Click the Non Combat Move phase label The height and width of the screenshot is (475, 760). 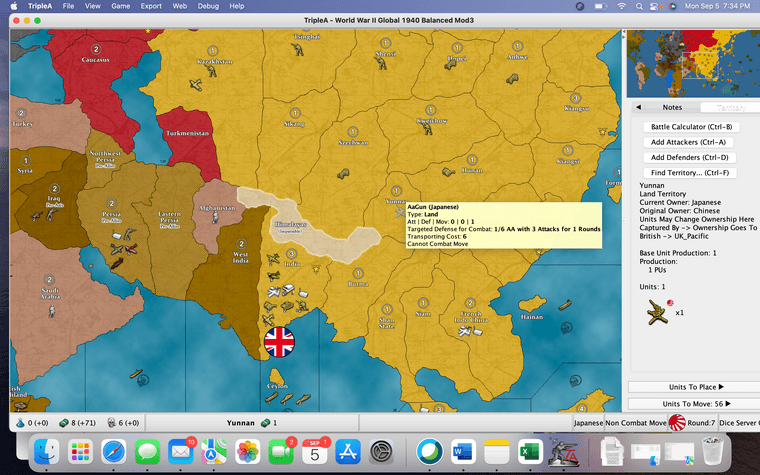(635, 423)
